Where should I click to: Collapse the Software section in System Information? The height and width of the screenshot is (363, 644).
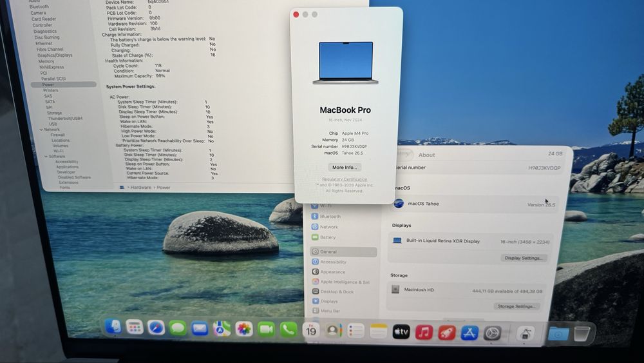(x=46, y=156)
